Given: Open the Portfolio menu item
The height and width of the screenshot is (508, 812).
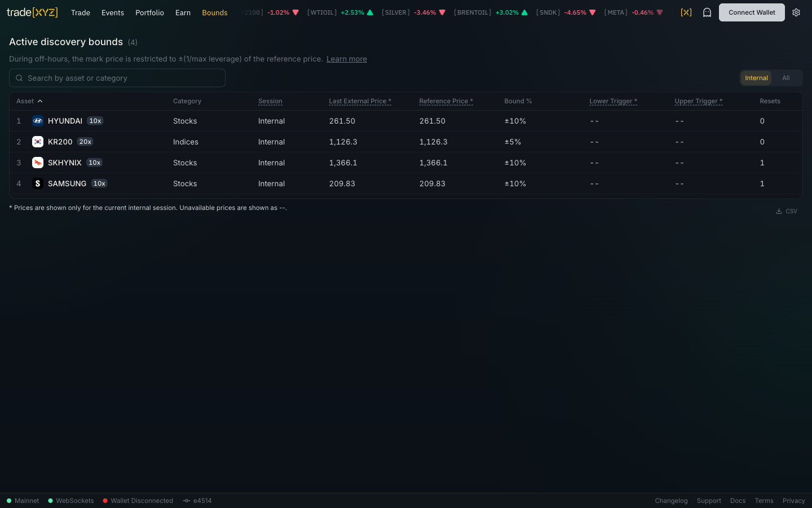Looking at the screenshot, I should pos(149,12).
